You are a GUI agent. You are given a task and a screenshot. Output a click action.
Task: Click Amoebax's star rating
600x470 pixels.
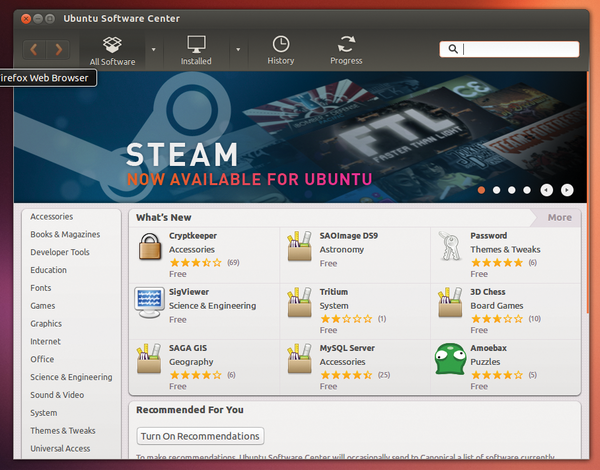pyautogui.click(x=497, y=375)
